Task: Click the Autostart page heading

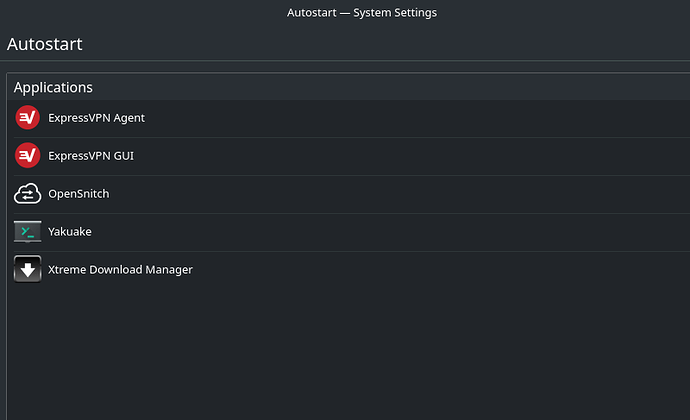Action: (x=44, y=44)
